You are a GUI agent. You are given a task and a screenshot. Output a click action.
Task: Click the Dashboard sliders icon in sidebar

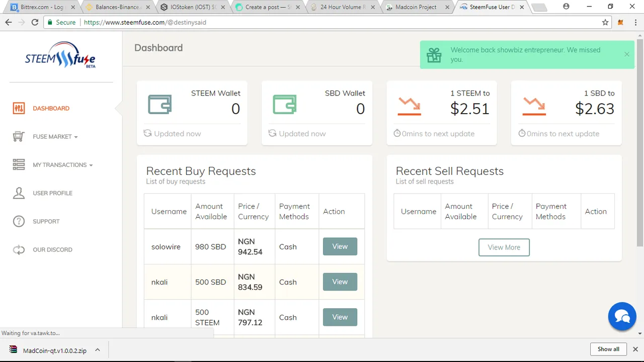(x=19, y=108)
